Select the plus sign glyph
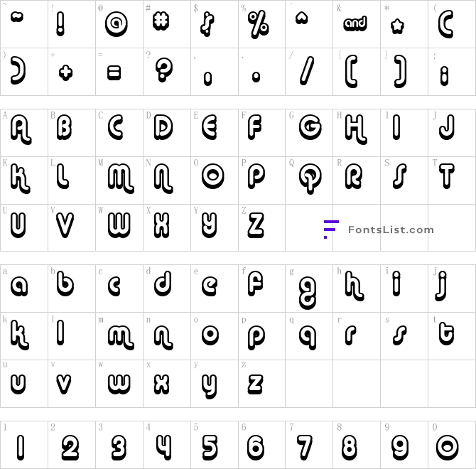This screenshot has width=476, height=469. [66, 73]
